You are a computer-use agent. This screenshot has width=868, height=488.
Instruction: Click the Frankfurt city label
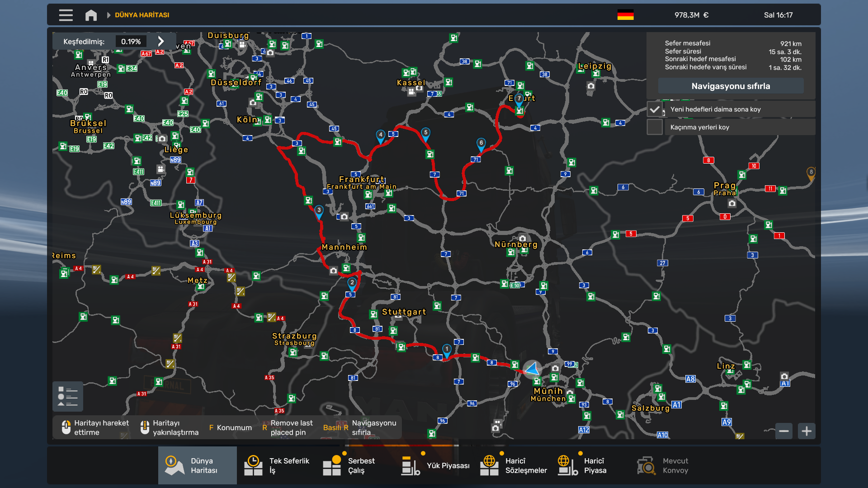(x=362, y=183)
